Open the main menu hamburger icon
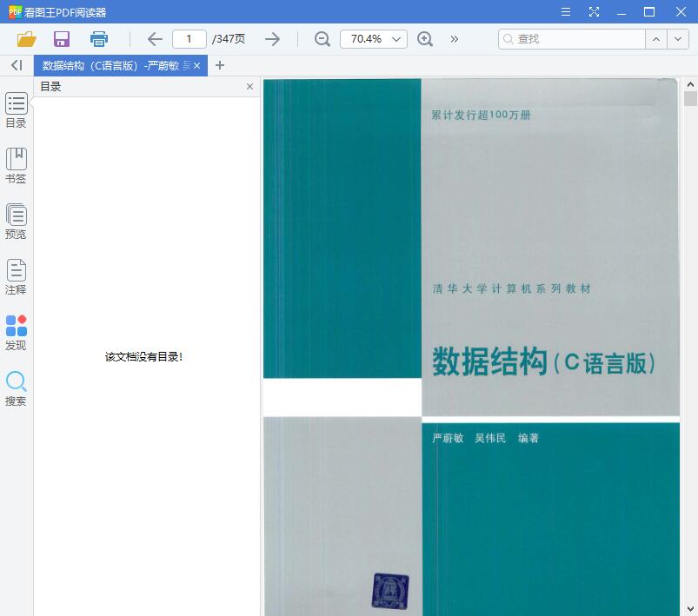 (565, 11)
